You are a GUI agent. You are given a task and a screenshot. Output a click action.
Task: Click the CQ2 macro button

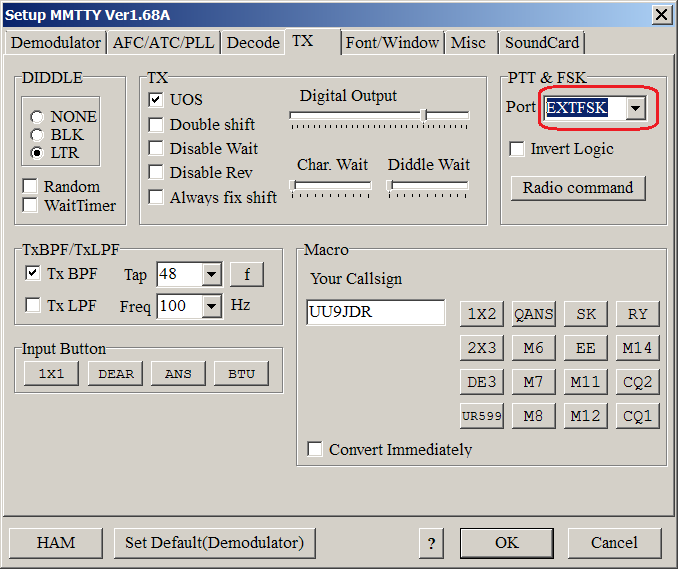coord(637,382)
